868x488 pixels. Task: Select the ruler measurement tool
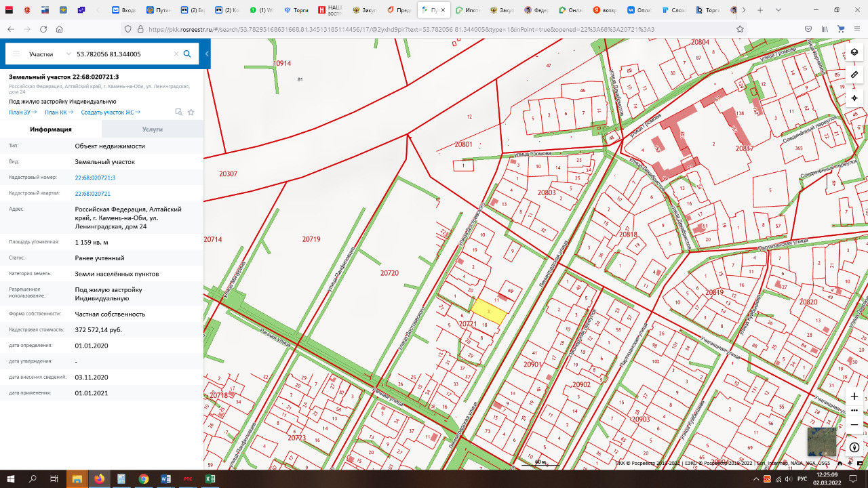[x=854, y=75]
